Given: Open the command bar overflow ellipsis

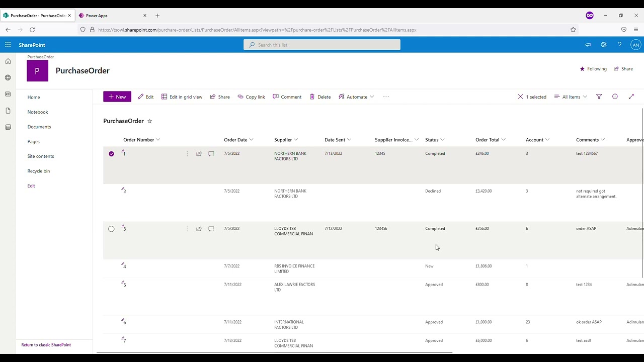Looking at the screenshot, I should [386, 97].
